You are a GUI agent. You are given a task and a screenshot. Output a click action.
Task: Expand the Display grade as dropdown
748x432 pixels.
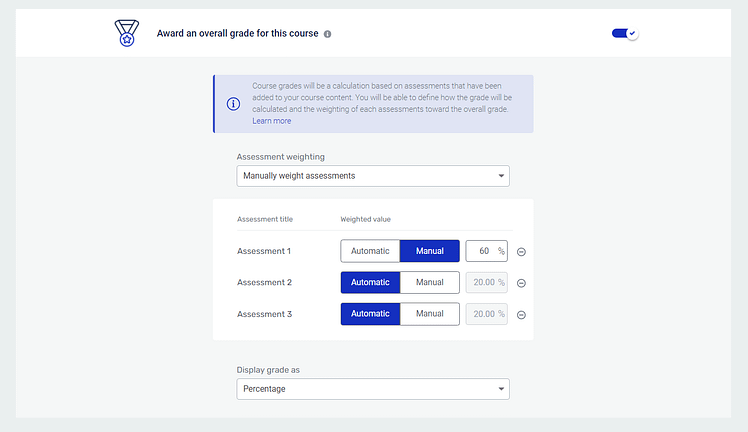pos(373,389)
